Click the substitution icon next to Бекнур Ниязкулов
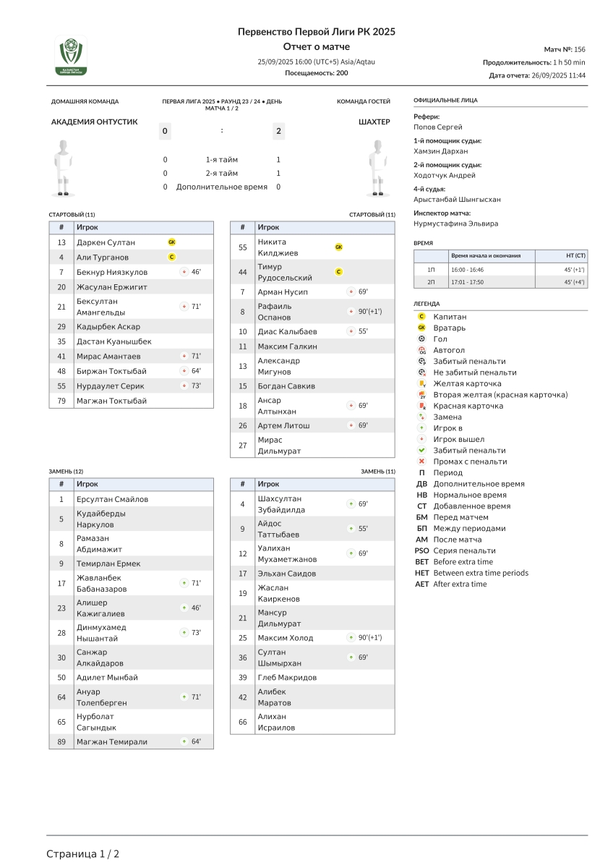613x868 pixels. pyautogui.click(x=184, y=272)
